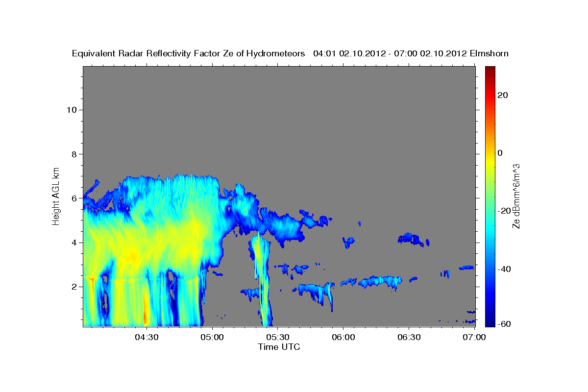The width and height of the screenshot is (588, 392).
Task: Click the "05:00" time tick label
Action: (x=212, y=337)
